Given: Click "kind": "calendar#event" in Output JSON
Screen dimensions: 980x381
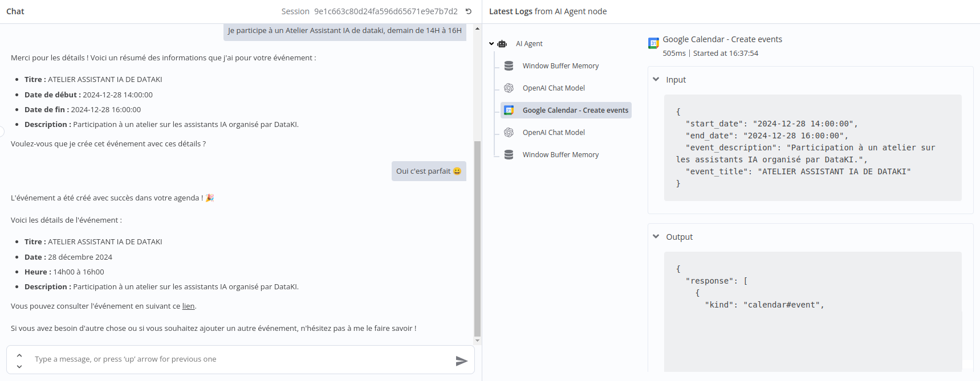Looking at the screenshot, I should click(765, 305).
